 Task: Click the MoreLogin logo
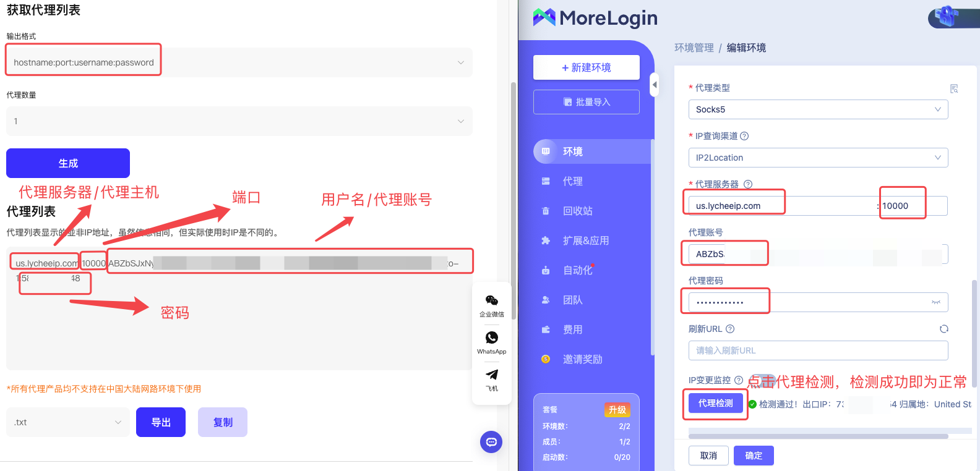click(x=595, y=18)
